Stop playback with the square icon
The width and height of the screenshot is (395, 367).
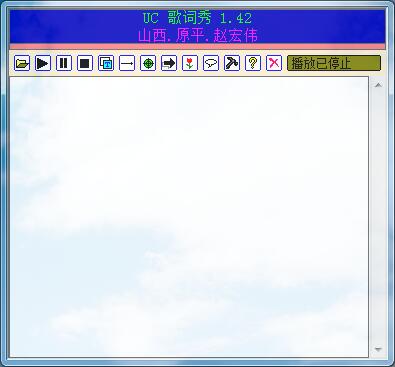[x=85, y=63]
